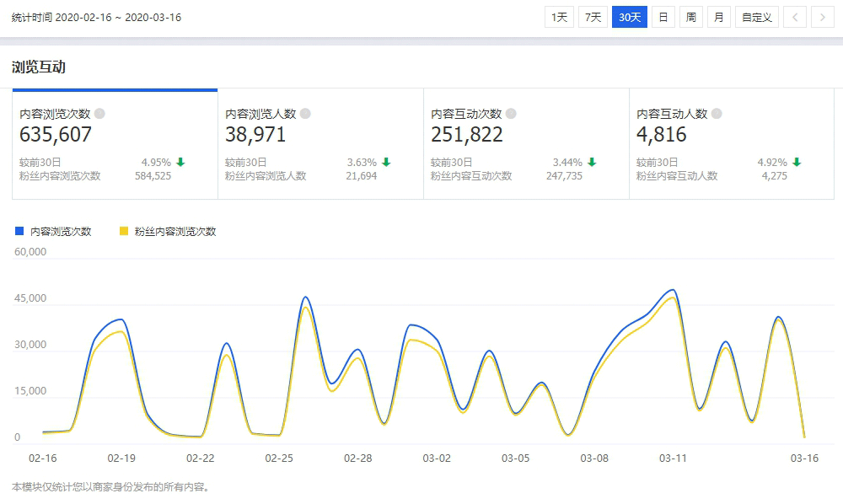Click info icon beside 内容浏览人数
The height and width of the screenshot is (504, 843).
point(305,114)
